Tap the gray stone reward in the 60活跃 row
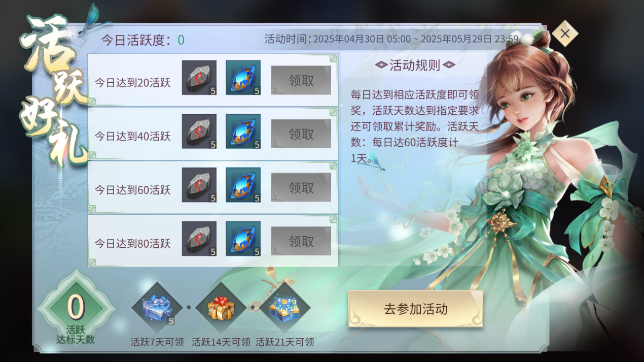644x362 pixels. point(199,185)
